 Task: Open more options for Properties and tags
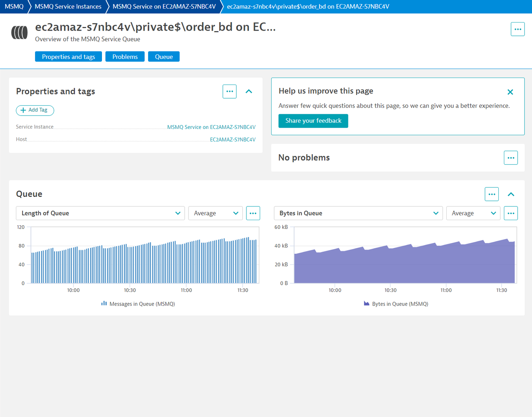(229, 91)
